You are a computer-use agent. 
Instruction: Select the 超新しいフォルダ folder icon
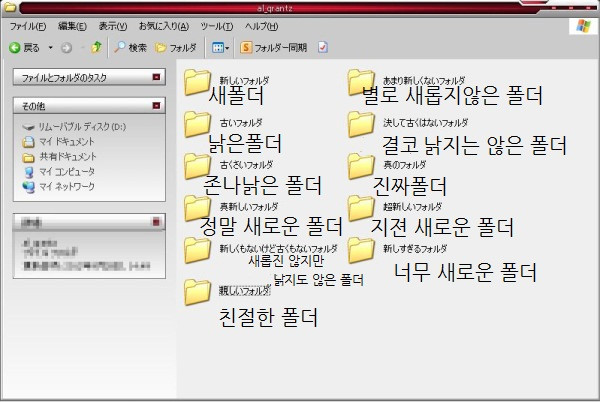(361, 208)
